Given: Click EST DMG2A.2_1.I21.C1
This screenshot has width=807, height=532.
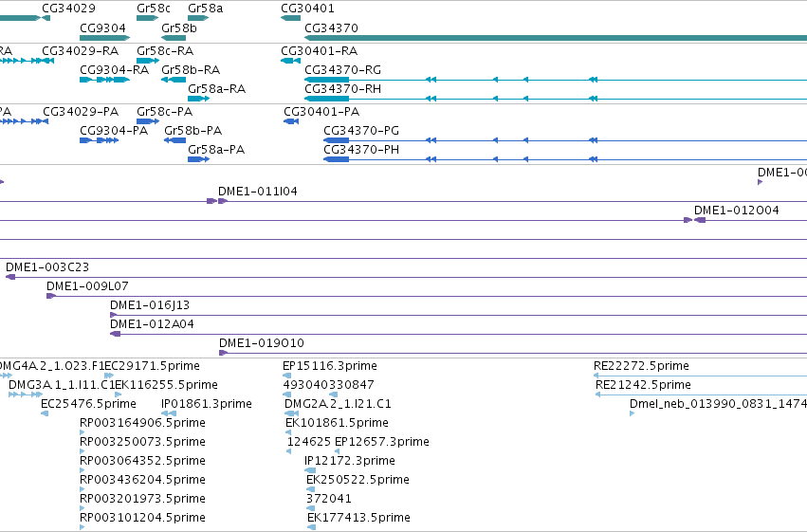Looking at the screenshot, I should (339, 404).
